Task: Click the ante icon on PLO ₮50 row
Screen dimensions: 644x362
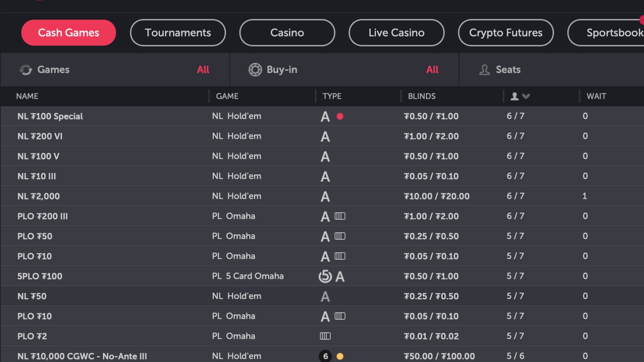Action: tap(325, 237)
